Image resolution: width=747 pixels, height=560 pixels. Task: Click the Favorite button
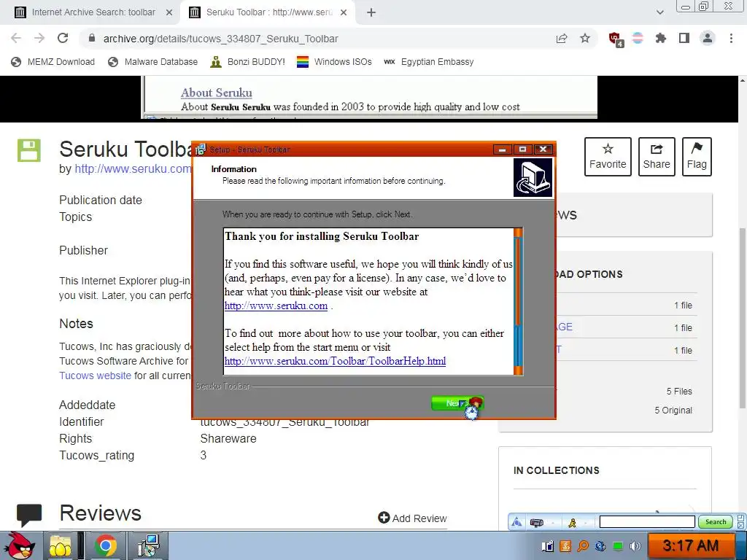point(608,157)
